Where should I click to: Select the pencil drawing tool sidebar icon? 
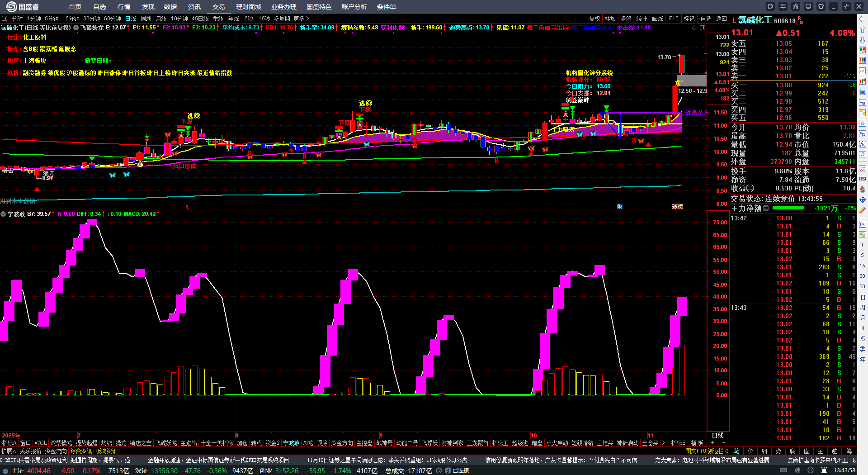863,210
